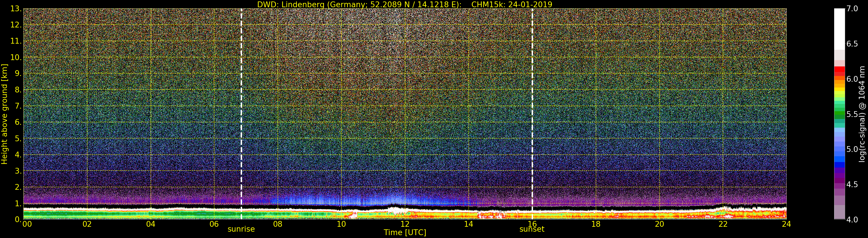Image resolution: width=868 pixels, height=238 pixels.
Task: Click the time tick label '00'
Action: pyautogui.click(x=27, y=224)
